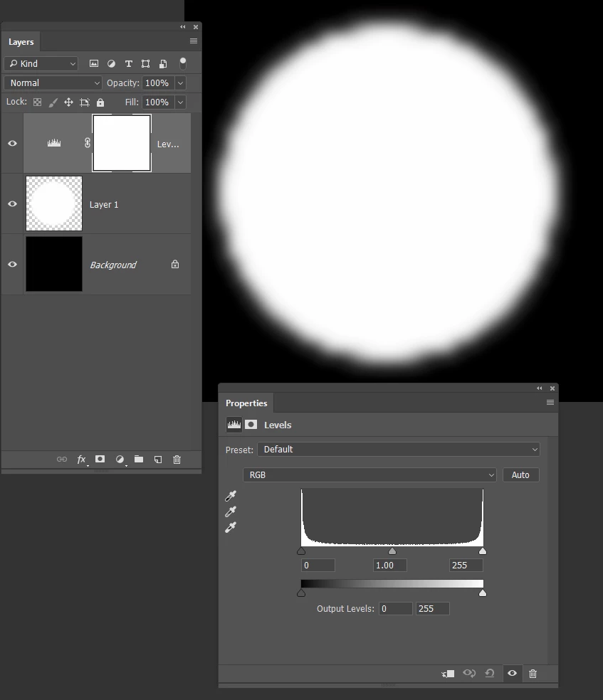
Task: Open the fx layer style menu
Action: click(x=82, y=460)
